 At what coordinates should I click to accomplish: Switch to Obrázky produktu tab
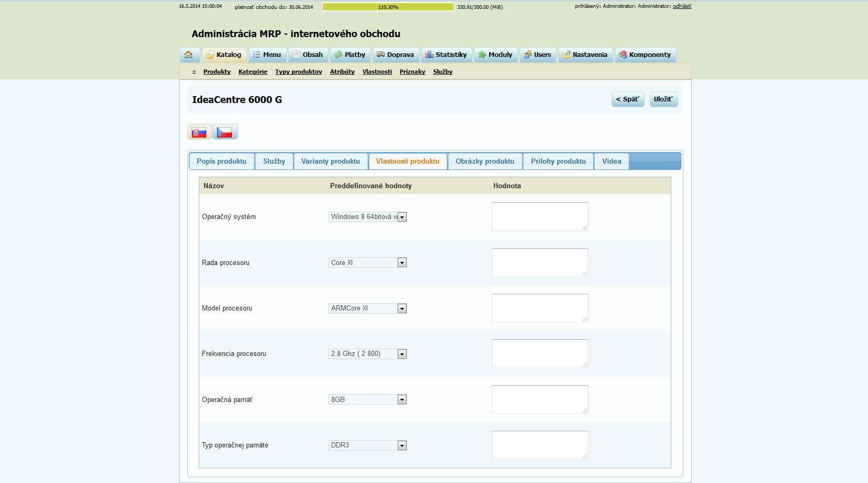tap(485, 162)
